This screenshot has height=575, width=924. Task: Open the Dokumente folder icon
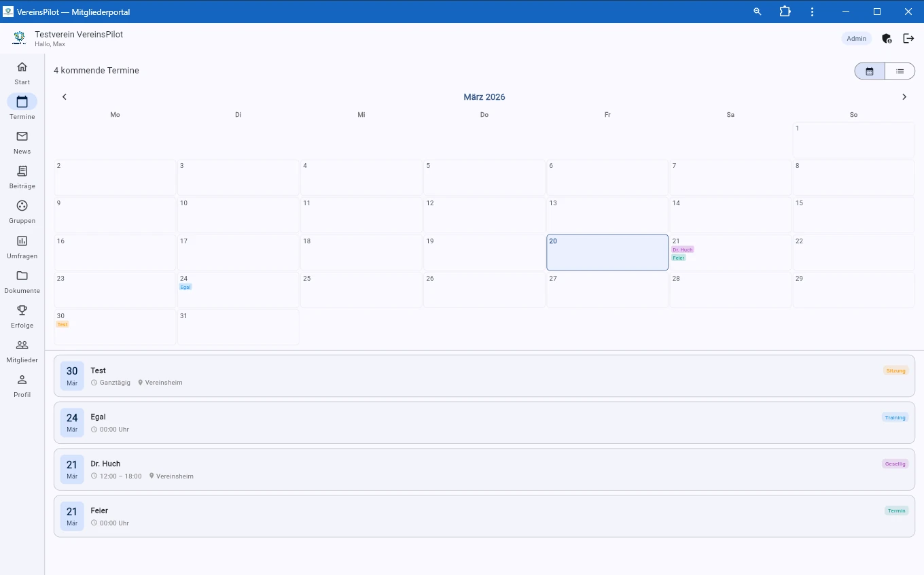click(22, 276)
